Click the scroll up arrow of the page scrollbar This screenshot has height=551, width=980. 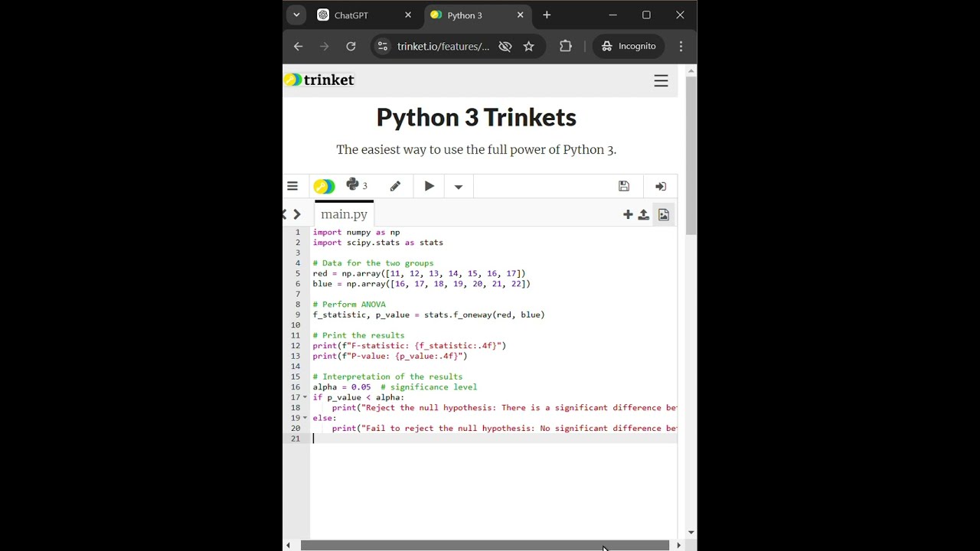(x=691, y=71)
